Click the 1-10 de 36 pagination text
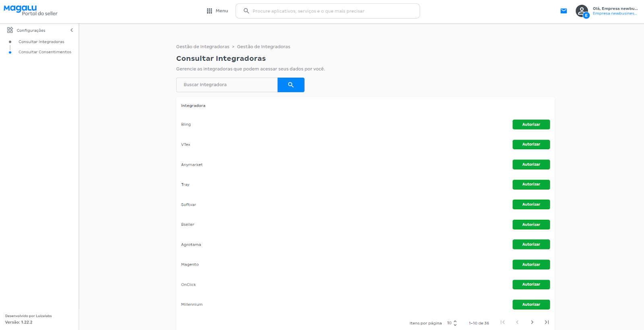The width and height of the screenshot is (644, 330). [479, 323]
